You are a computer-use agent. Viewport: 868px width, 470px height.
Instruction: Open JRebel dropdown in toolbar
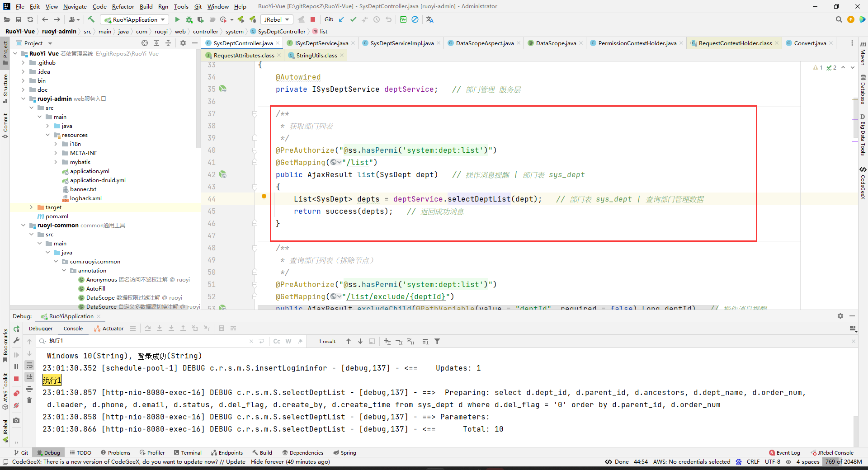(277, 19)
